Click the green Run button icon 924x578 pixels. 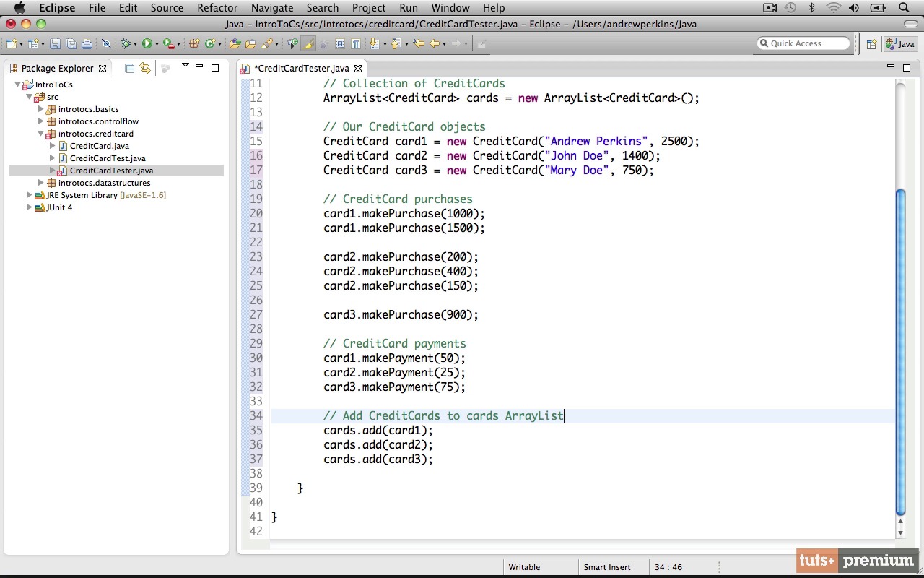(x=147, y=44)
